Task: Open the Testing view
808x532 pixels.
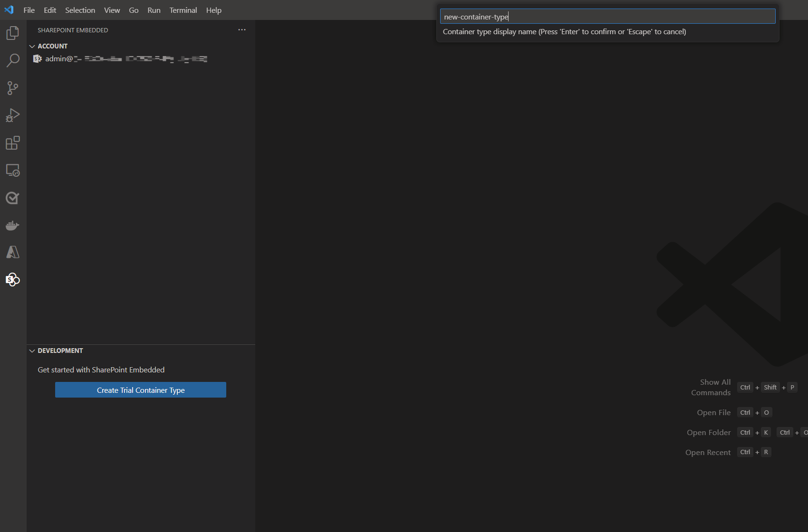Action: [12, 198]
